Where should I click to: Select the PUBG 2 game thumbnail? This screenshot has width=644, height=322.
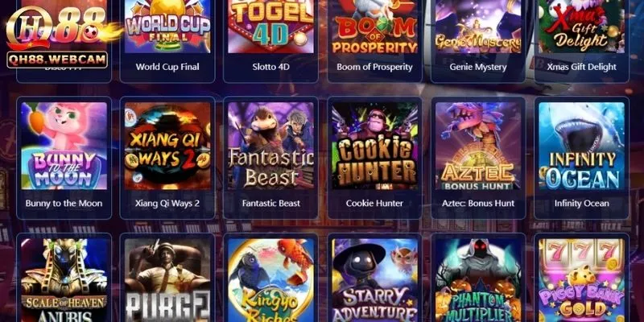click(167, 280)
